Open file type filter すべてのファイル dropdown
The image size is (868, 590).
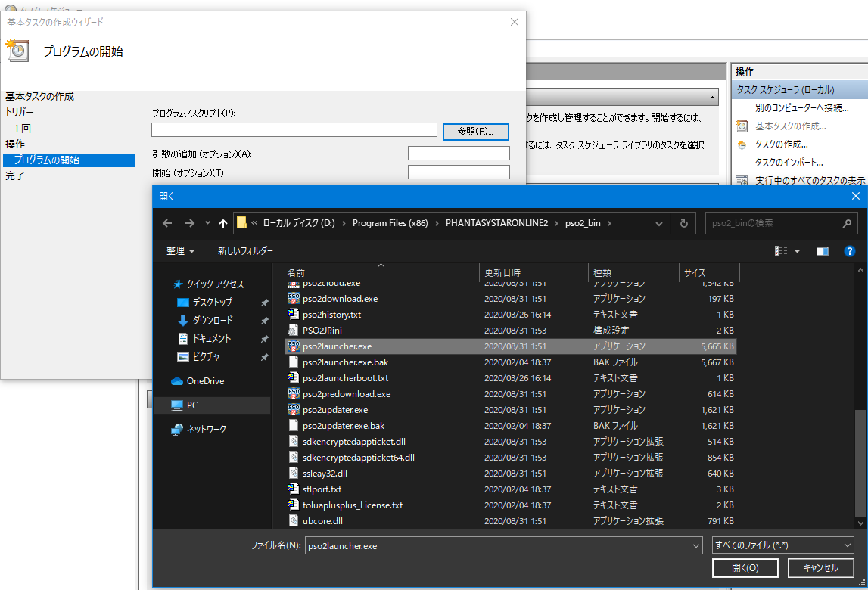pyautogui.click(x=782, y=545)
